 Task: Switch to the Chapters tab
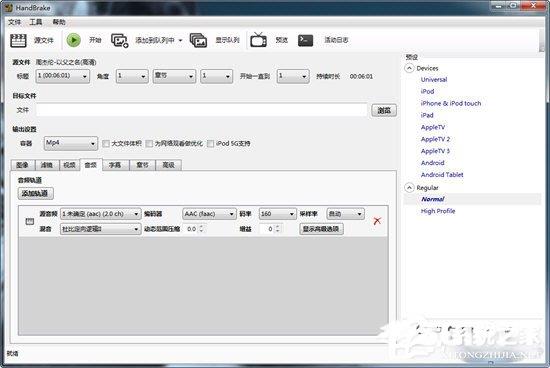pos(142,165)
